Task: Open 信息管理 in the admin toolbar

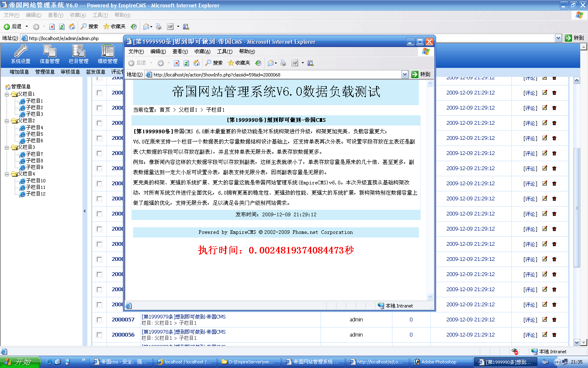Action: 49,54
